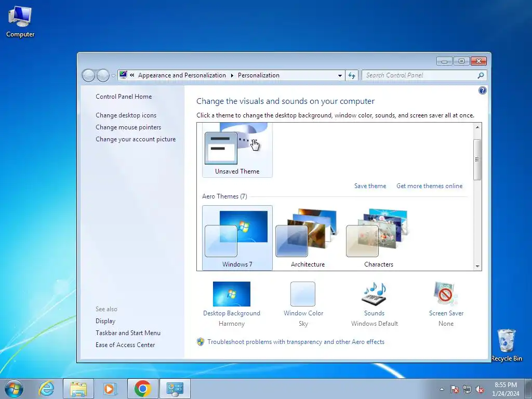Screen dimensions: 532x399
Task: Open Ease of Access Center link
Action: 125,345
